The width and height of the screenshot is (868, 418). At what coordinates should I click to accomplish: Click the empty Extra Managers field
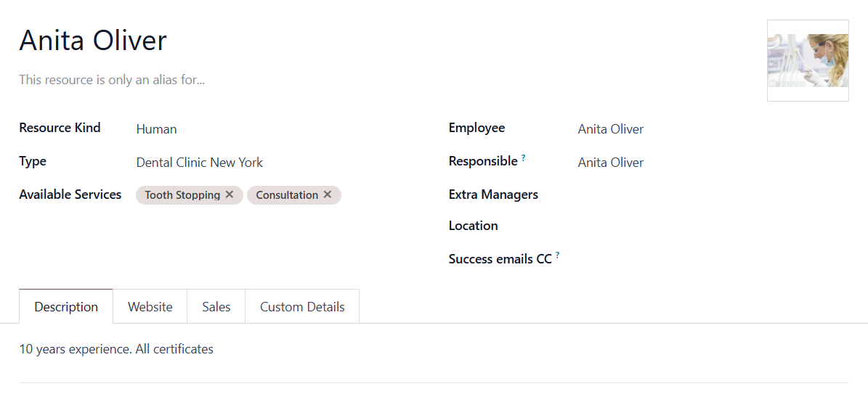[x=713, y=194]
